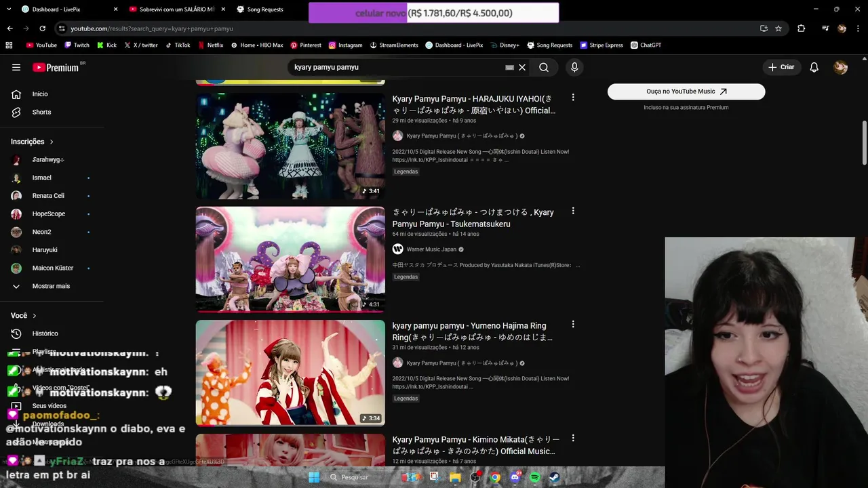
Task: Open the on-screen keyboard icon in search box
Action: tap(509, 67)
